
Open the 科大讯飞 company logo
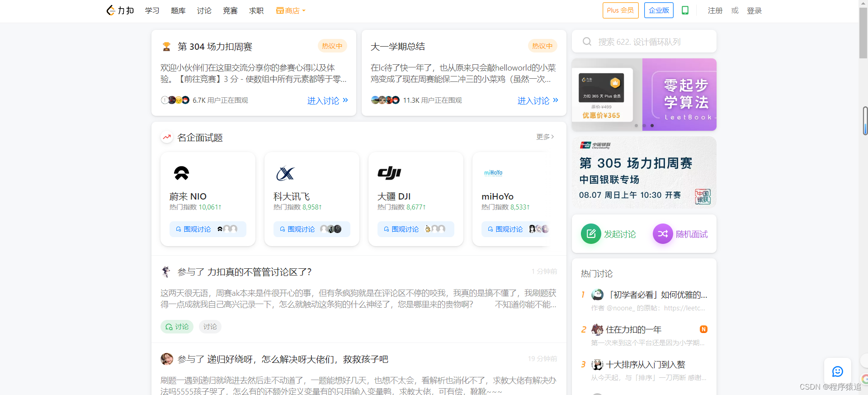click(285, 174)
